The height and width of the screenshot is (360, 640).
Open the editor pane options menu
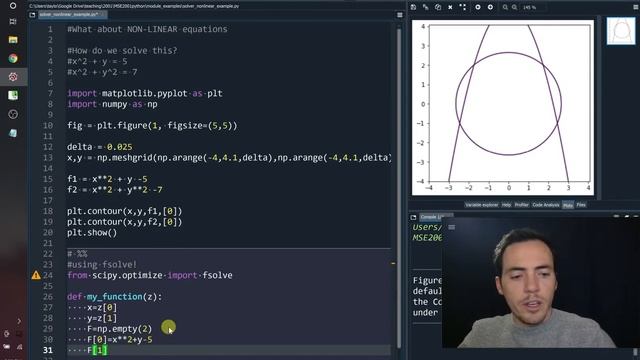point(400,15)
